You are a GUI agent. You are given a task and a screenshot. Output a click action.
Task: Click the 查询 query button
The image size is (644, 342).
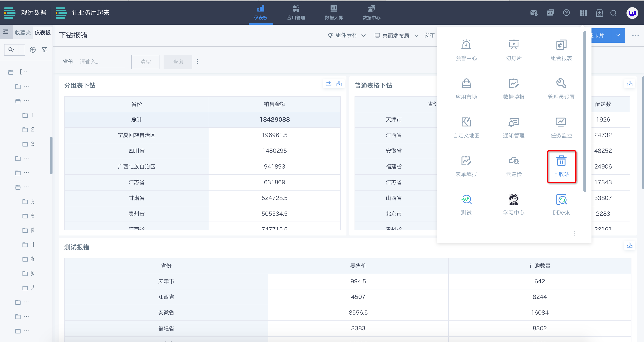click(178, 62)
